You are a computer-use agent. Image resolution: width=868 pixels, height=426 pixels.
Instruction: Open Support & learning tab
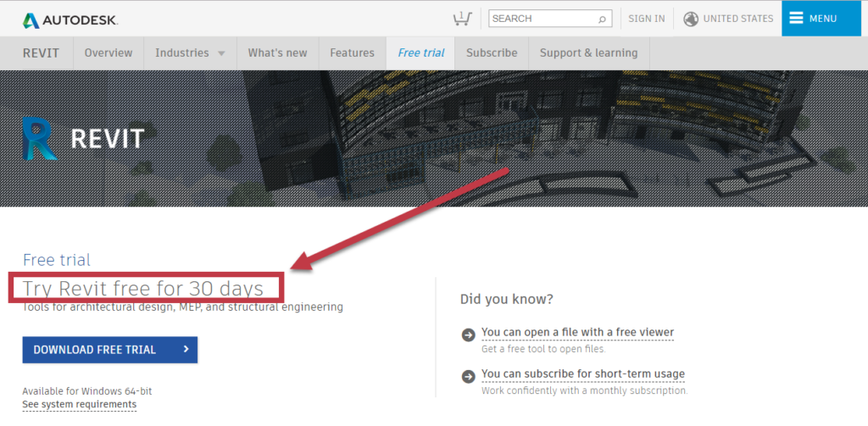point(588,53)
